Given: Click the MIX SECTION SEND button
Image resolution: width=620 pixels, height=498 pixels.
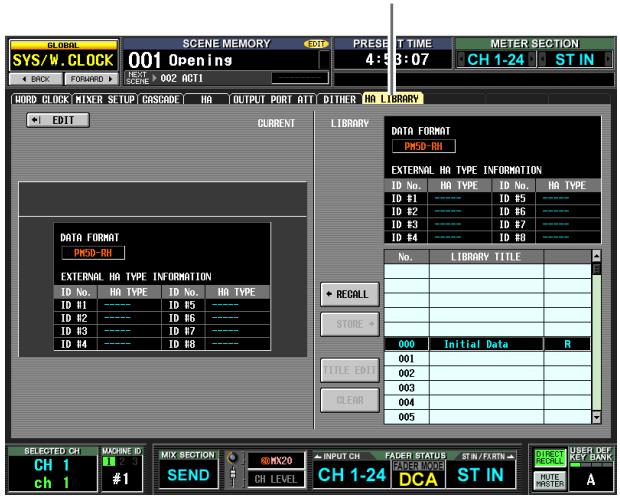Looking at the screenshot, I should coord(188,475).
